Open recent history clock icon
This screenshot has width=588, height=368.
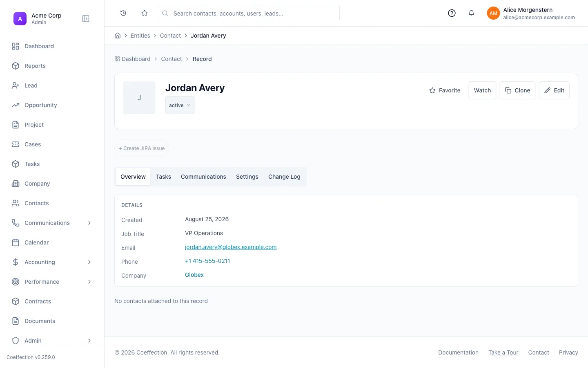(123, 13)
